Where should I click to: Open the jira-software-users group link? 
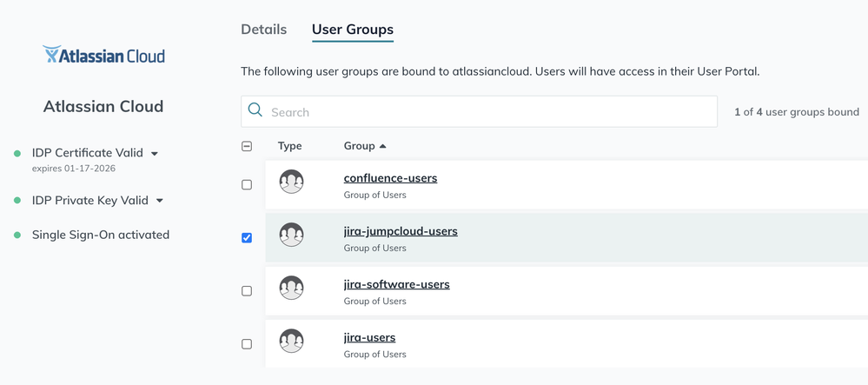click(x=396, y=284)
